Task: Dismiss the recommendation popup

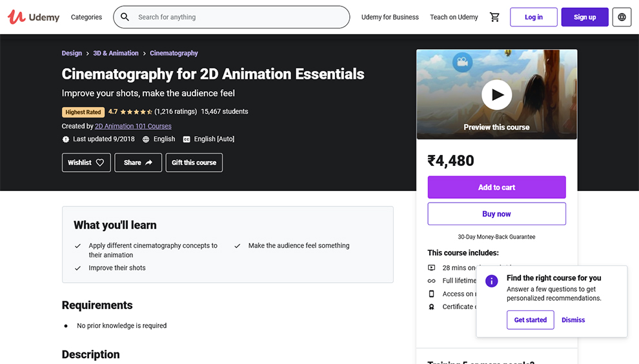Action: click(x=573, y=320)
